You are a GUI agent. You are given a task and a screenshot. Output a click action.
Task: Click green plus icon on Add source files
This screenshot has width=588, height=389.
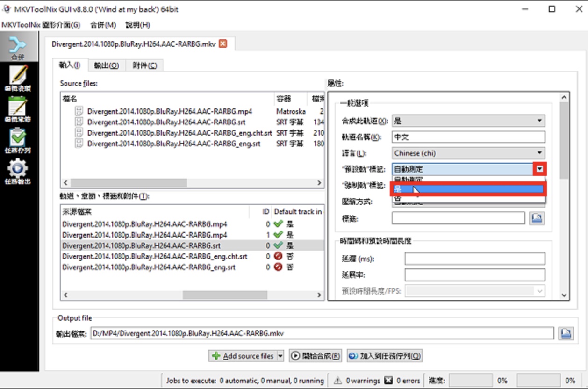click(x=216, y=356)
